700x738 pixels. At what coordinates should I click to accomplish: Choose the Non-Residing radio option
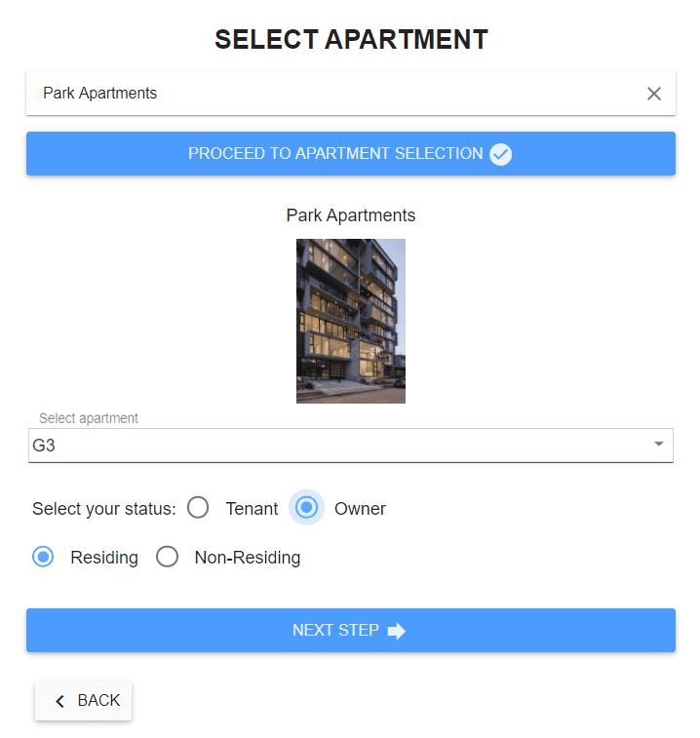167,557
